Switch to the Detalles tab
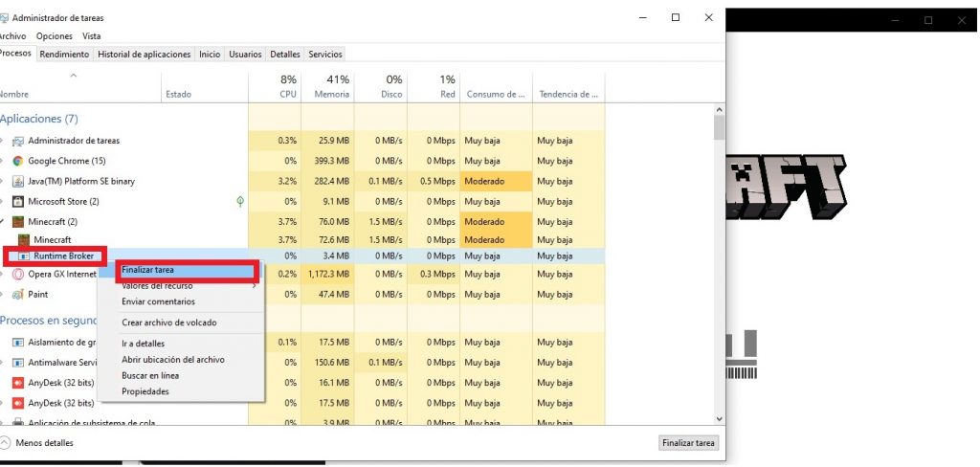This screenshot has width=980, height=467. (x=285, y=55)
